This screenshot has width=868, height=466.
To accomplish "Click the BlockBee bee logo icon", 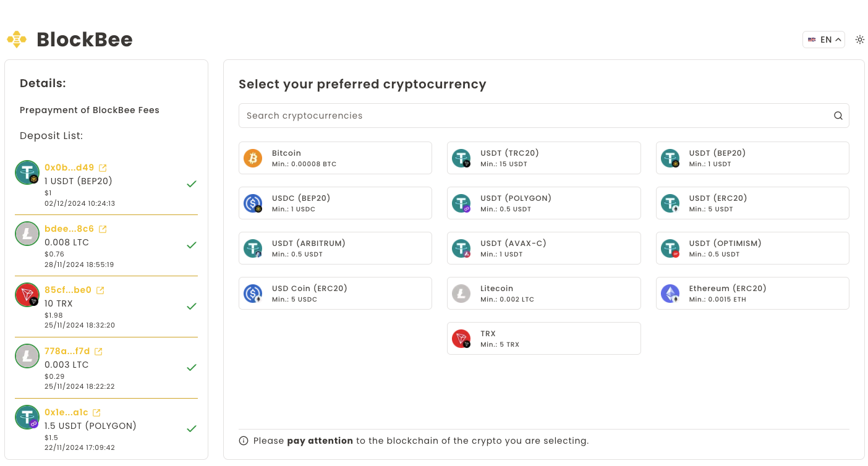I will click(17, 40).
